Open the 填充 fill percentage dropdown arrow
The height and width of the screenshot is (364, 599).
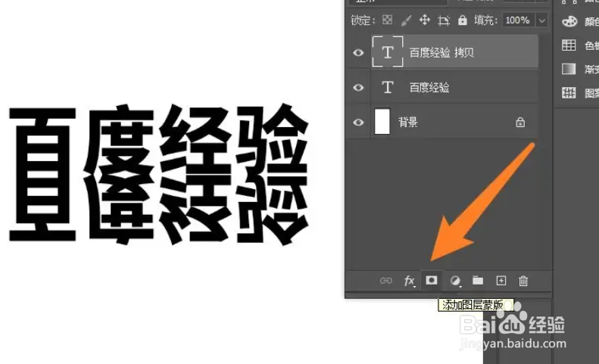(541, 20)
